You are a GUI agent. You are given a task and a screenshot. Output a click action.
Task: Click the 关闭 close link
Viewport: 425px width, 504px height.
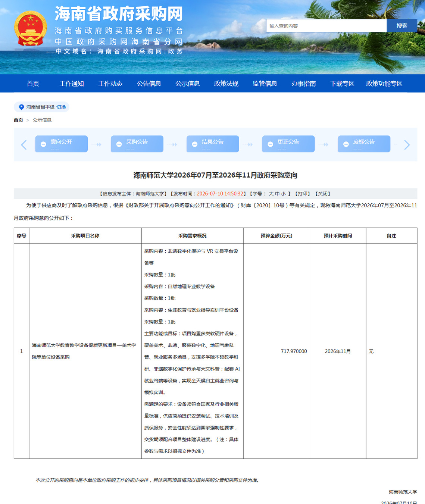[323, 194]
